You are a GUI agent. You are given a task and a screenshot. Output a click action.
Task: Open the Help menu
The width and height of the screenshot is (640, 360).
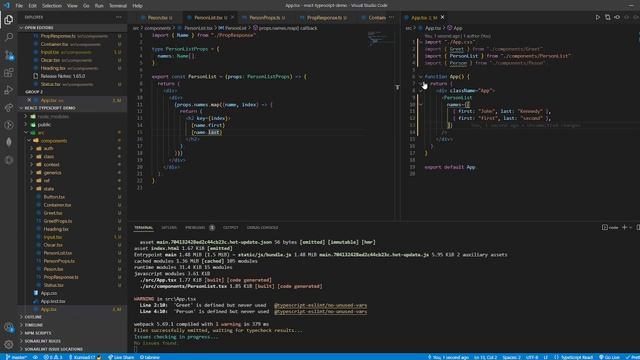point(138,6)
